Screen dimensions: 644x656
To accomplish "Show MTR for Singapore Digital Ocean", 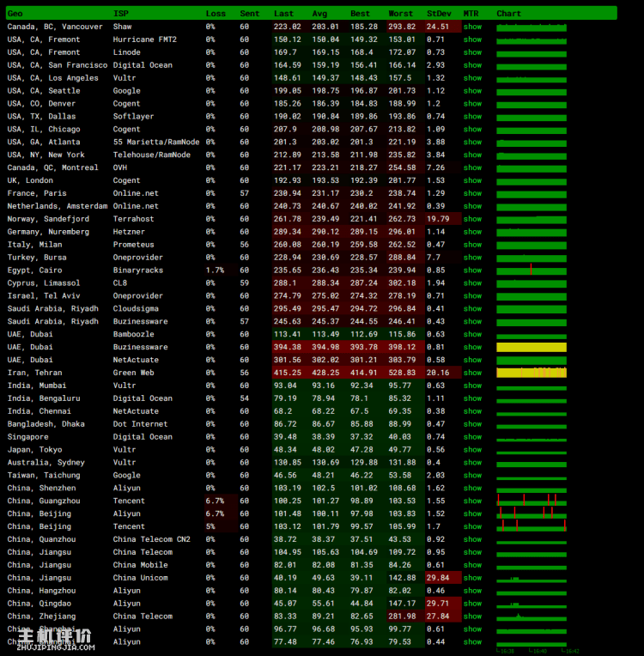I will point(472,437).
